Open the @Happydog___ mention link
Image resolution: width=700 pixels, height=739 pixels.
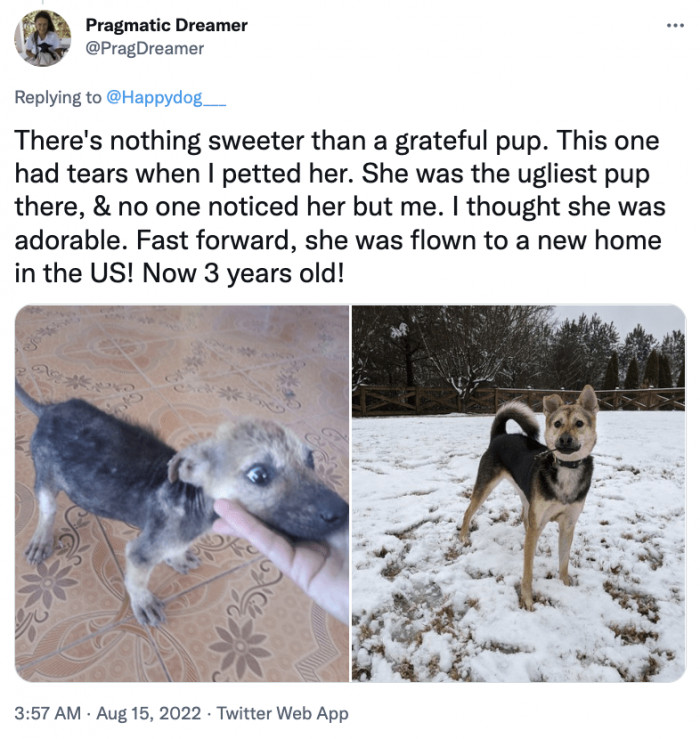(166, 98)
